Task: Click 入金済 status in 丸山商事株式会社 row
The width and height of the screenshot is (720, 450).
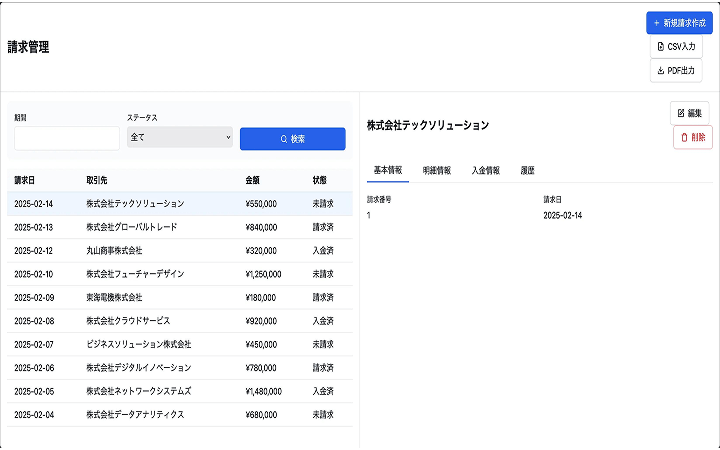Action: click(323, 251)
